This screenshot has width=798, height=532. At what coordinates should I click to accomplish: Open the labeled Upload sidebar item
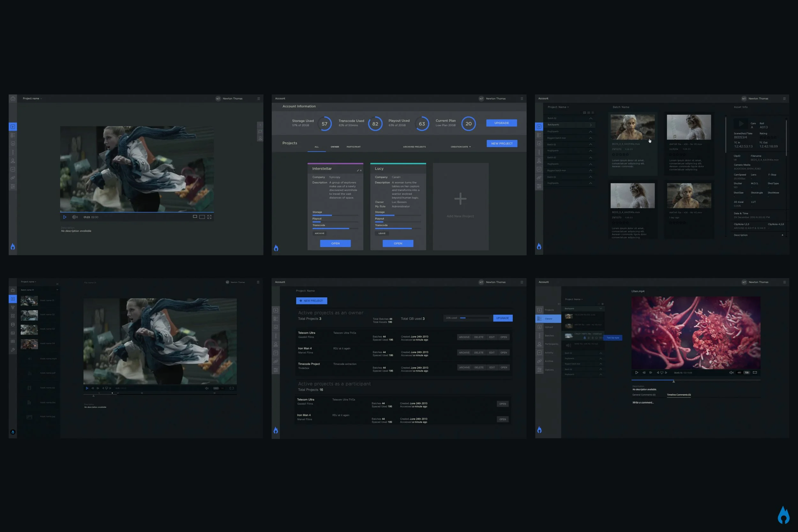548,327
